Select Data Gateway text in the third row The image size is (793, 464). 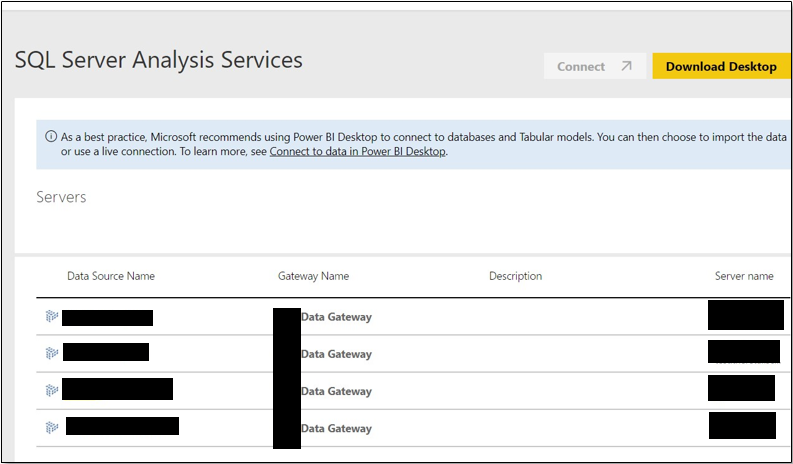tap(336, 391)
